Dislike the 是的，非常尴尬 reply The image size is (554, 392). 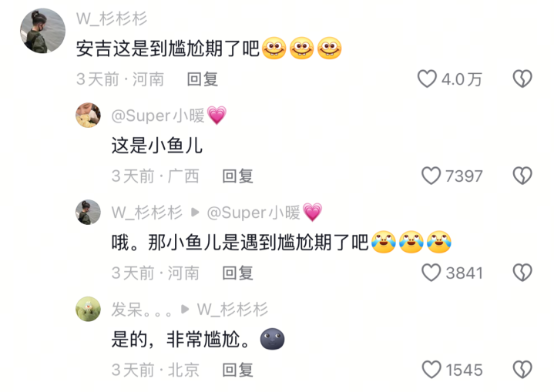click(522, 370)
